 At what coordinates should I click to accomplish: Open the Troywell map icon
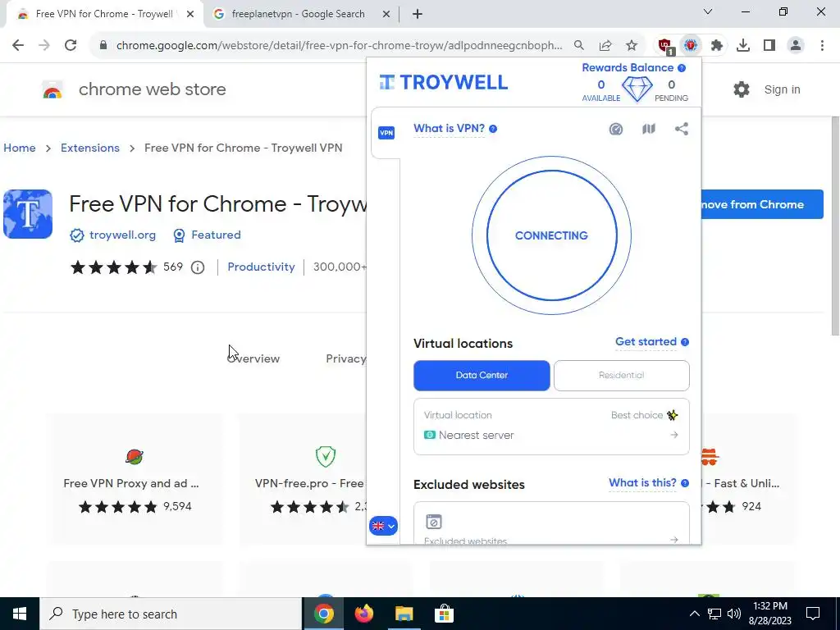pos(649,129)
